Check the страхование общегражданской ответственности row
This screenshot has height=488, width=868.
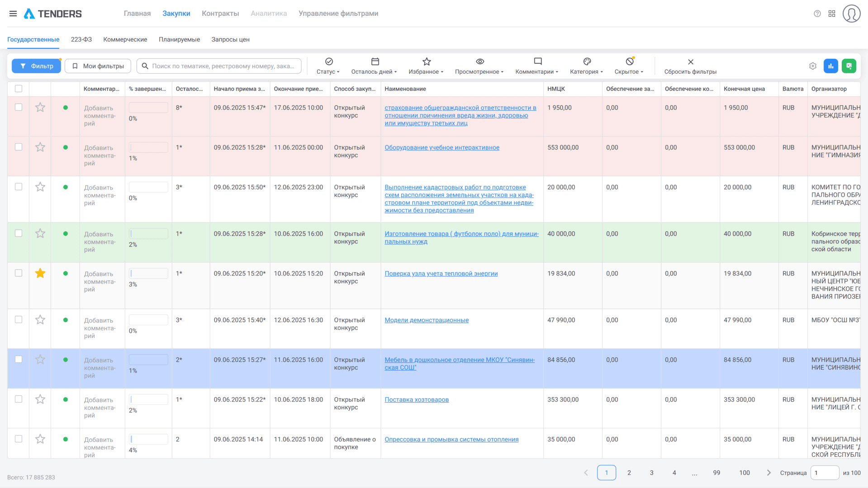[x=19, y=108]
